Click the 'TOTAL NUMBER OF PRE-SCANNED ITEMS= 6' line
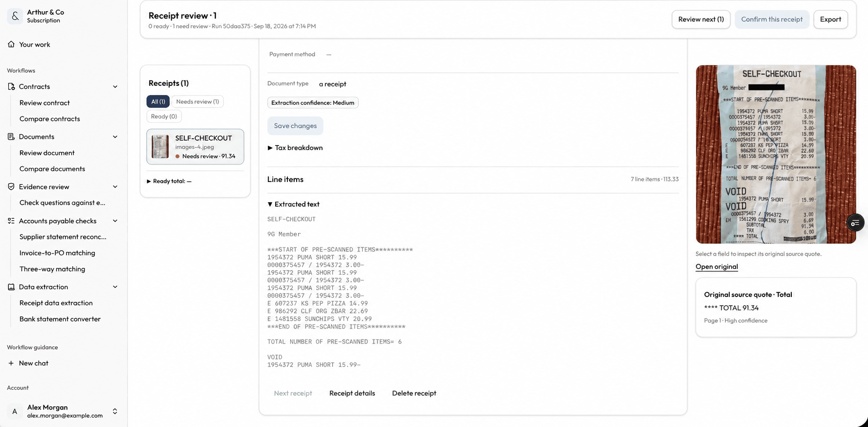This screenshot has height=427, width=868. [x=334, y=342]
